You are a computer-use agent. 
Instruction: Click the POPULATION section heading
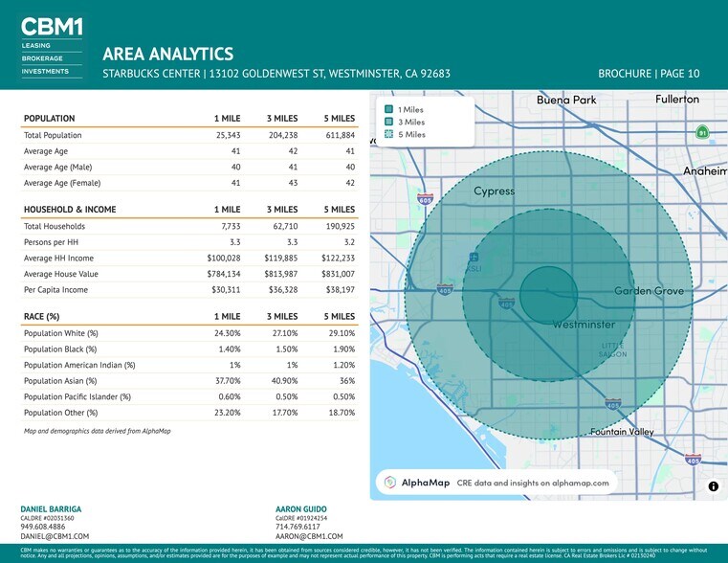(49, 119)
